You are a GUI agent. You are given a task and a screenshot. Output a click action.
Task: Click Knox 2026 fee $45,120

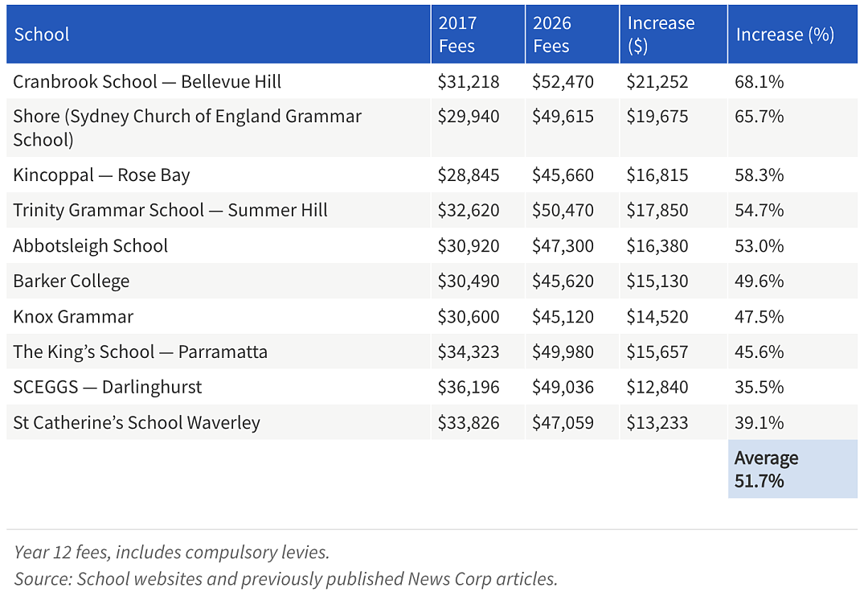tap(563, 317)
